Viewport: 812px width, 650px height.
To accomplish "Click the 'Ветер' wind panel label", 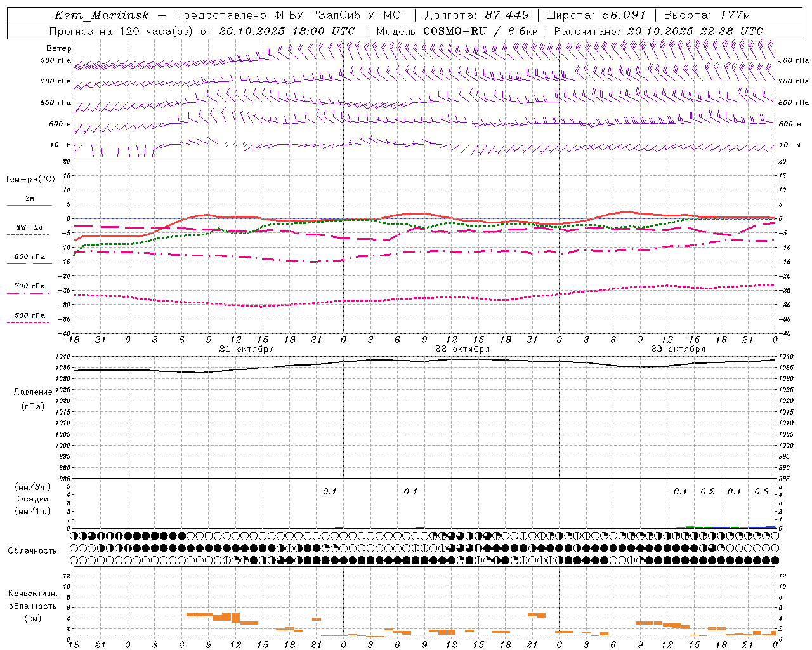I will coord(59,48).
